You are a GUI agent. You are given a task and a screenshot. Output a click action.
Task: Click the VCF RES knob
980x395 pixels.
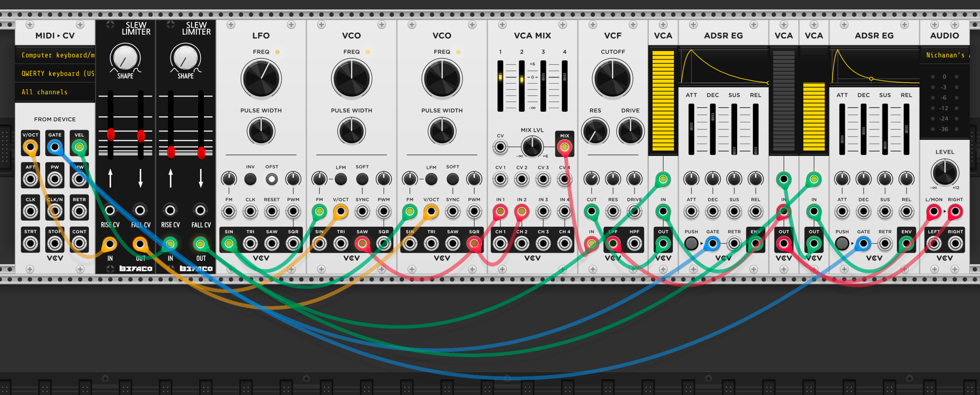[595, 131]
